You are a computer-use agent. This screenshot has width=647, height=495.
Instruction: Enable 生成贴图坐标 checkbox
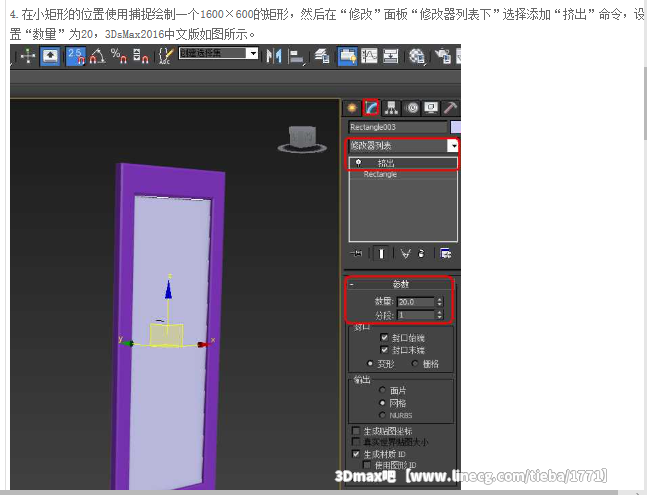(356, 431)
